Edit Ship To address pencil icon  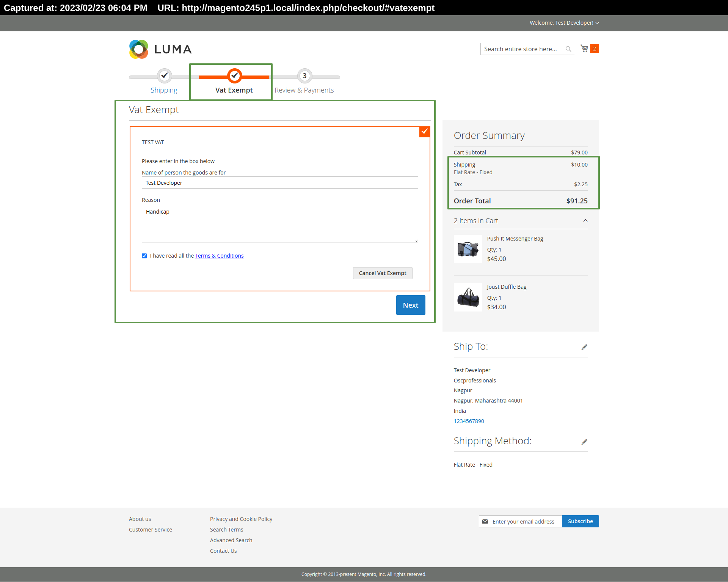[x=584, y=347]
